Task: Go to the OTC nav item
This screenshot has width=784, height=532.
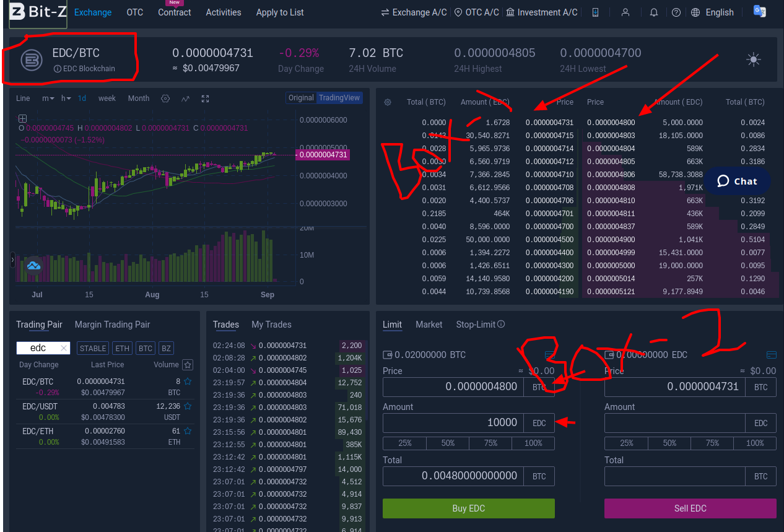Action: 135,12
